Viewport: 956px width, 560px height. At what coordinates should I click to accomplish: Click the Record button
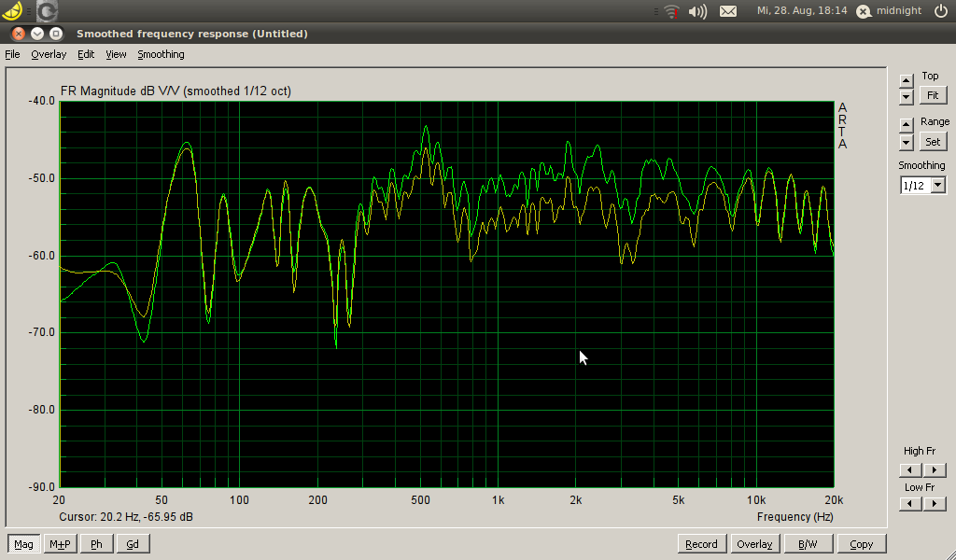tap(701, 544)
